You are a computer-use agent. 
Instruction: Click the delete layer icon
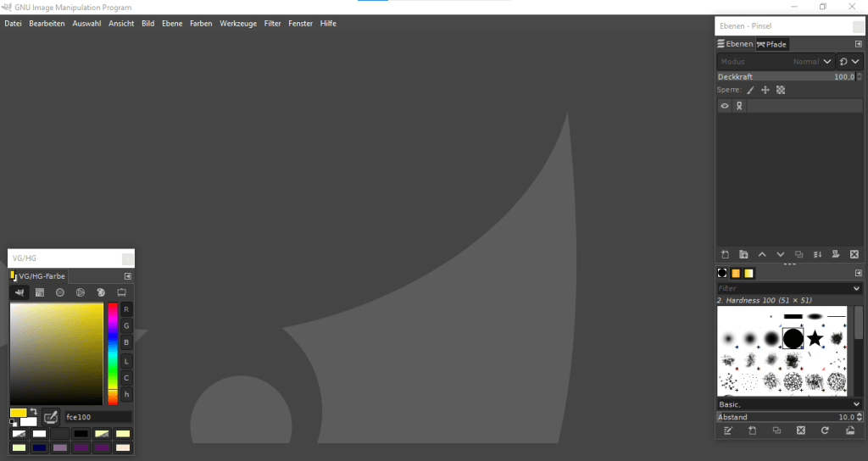[854, 254]
